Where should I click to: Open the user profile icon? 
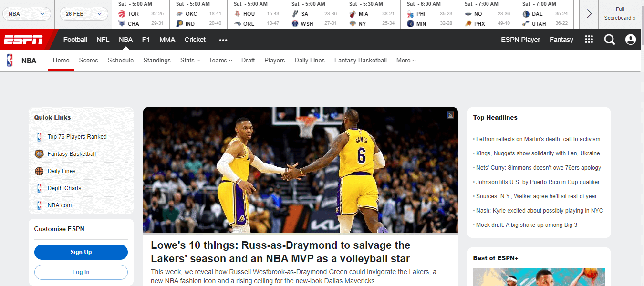[631, 40]
